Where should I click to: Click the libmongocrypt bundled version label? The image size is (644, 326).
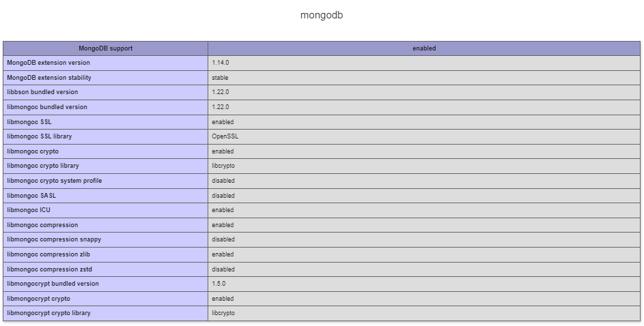(x=53, y=284)
